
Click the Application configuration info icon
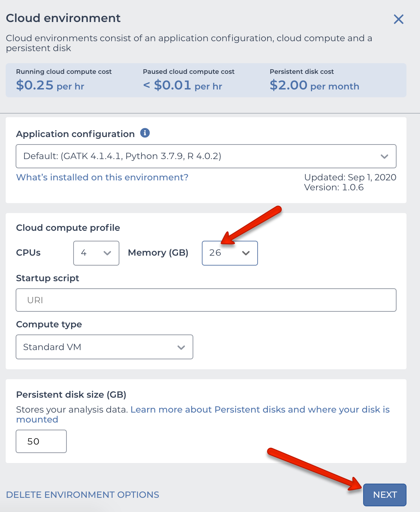click(145, 133)
